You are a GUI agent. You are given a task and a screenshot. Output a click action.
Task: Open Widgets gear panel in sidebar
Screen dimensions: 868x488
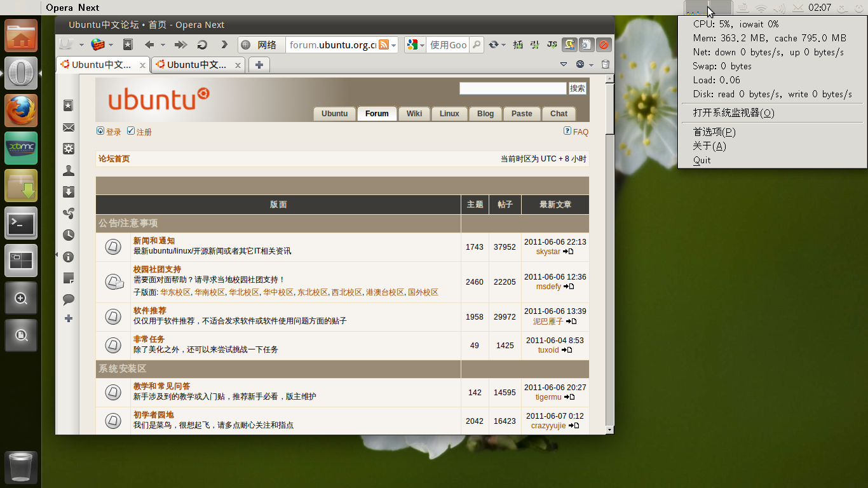tap(69, 149)
